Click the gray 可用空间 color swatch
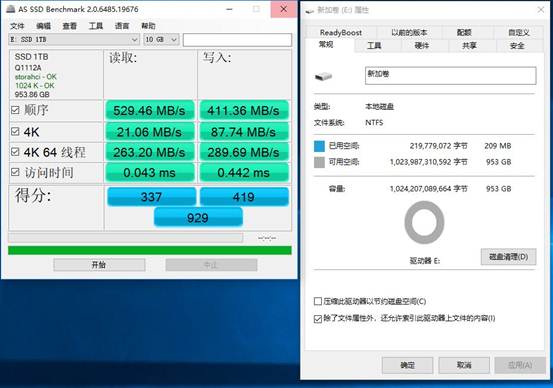The height and width of the screenshot is (388, 553). coord(319,162)
